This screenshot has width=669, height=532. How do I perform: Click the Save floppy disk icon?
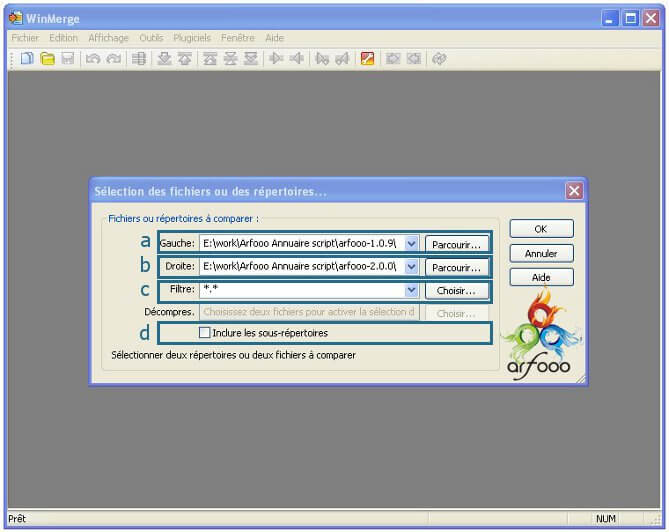pos(67,59)
